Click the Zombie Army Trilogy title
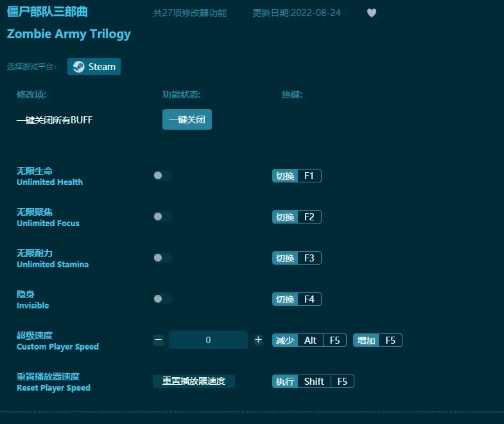The width and height of the screenshot is (504, 424). (69, 34)
